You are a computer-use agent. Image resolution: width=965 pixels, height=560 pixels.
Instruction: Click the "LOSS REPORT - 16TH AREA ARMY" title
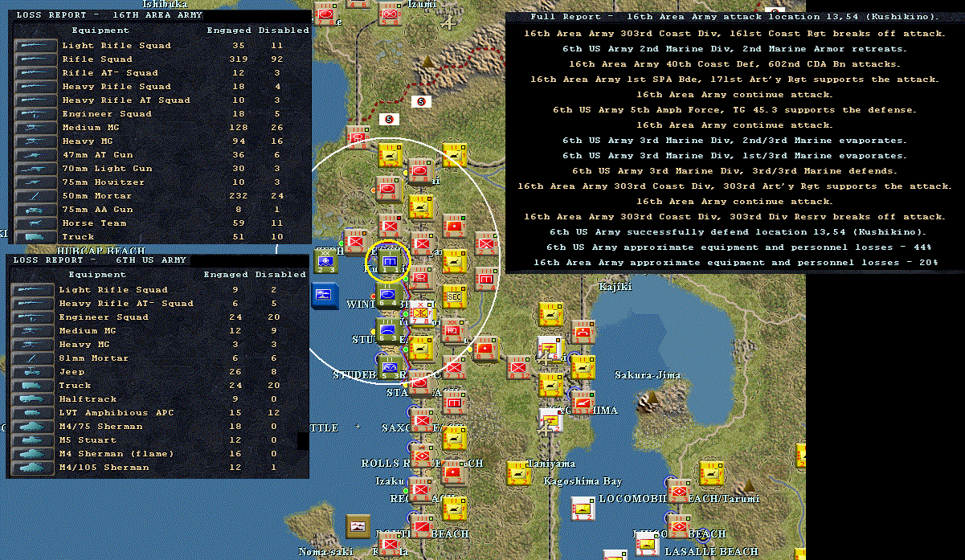point(108,15)
